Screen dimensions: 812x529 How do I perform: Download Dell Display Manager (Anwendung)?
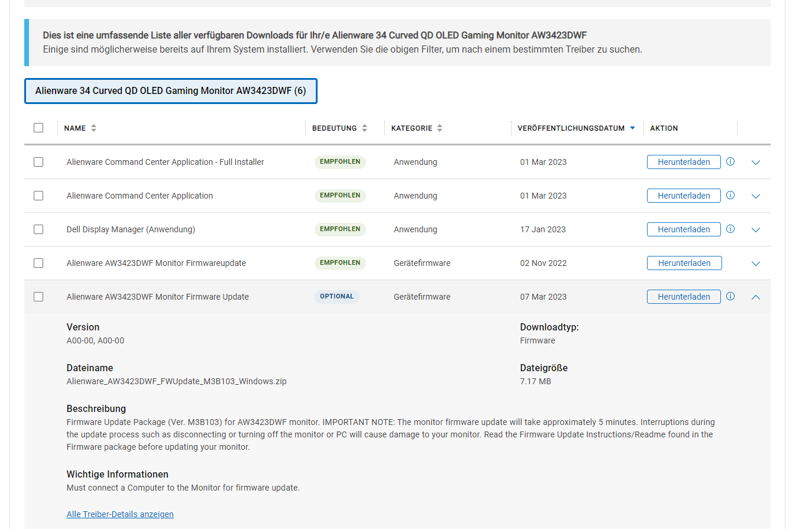click(x=684, y=229)
